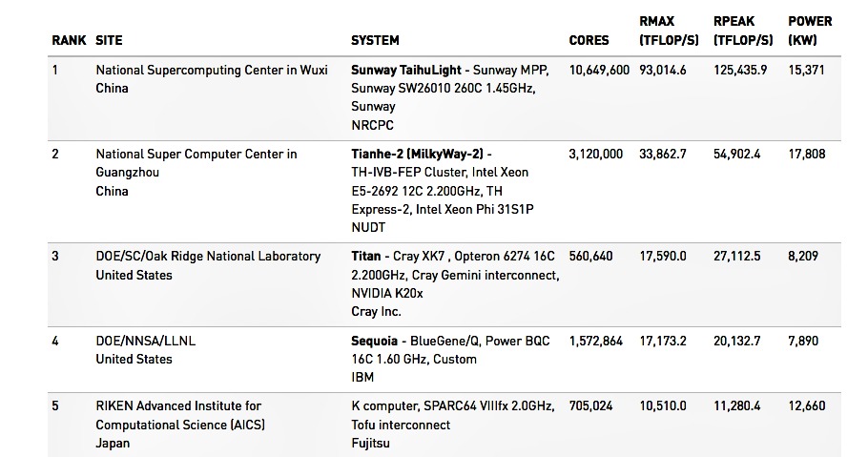The image size is (868, 457).
Task: Select the 17,808 power value
Action: (x=807, y=154)
